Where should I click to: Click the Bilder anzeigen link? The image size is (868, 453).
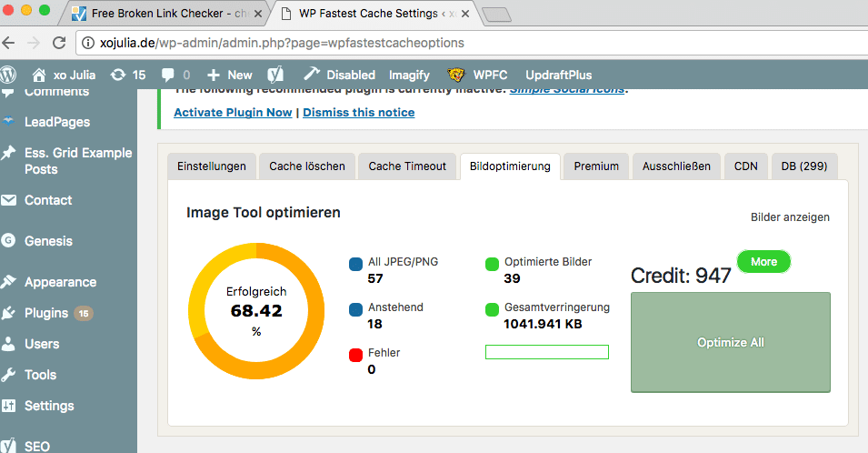[x=790, y=217]
